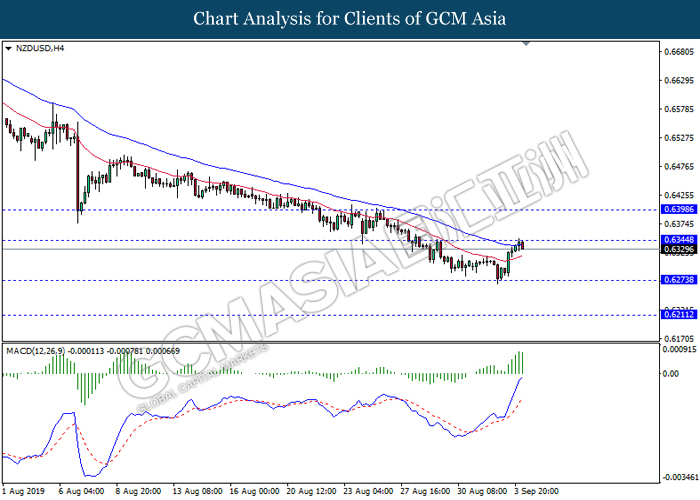The image size is (700, 500).
Task: Click the 0.65785 price axis value
Action: pos(679,109)
